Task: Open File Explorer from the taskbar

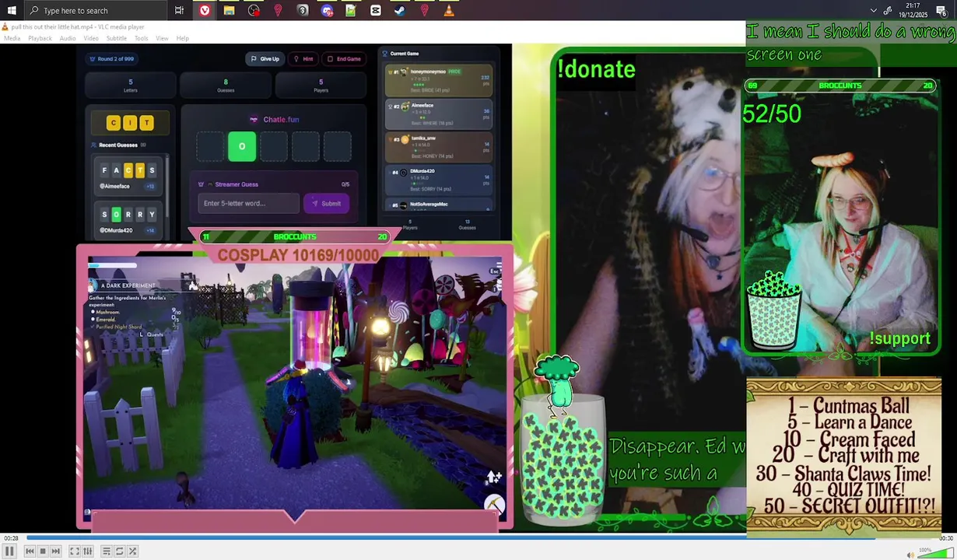Action: 229,10
